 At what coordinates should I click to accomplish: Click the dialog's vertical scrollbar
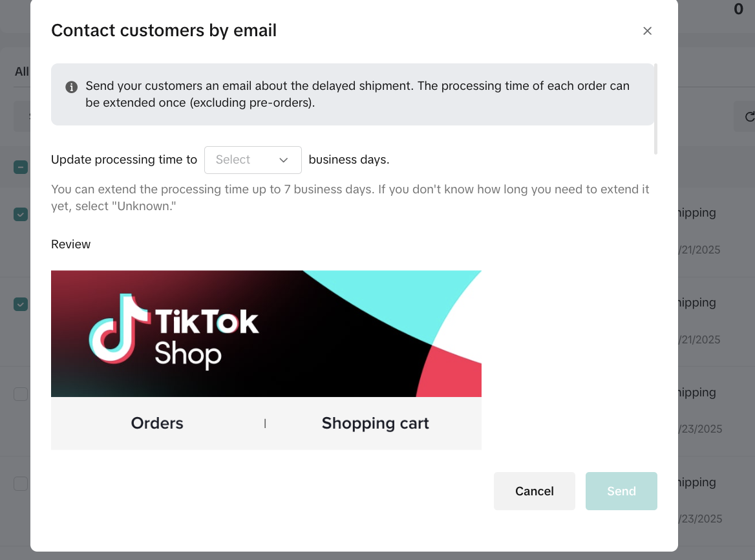655,109
